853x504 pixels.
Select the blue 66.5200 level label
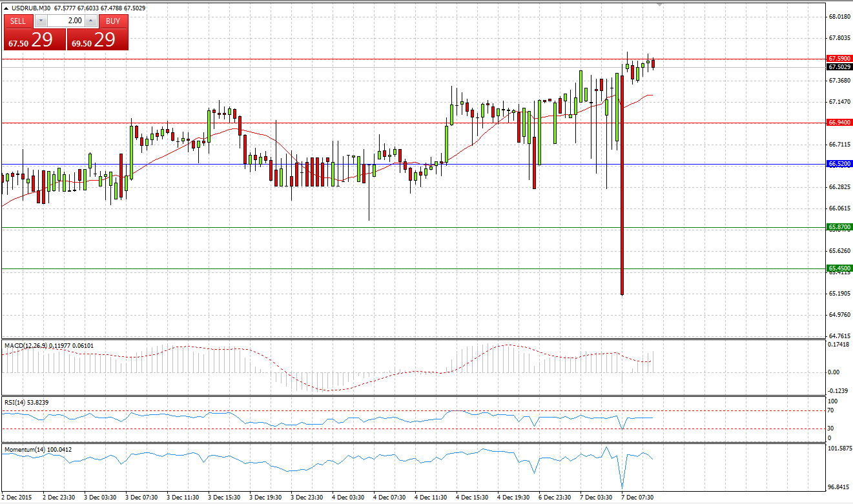click(x=839, y=164)
